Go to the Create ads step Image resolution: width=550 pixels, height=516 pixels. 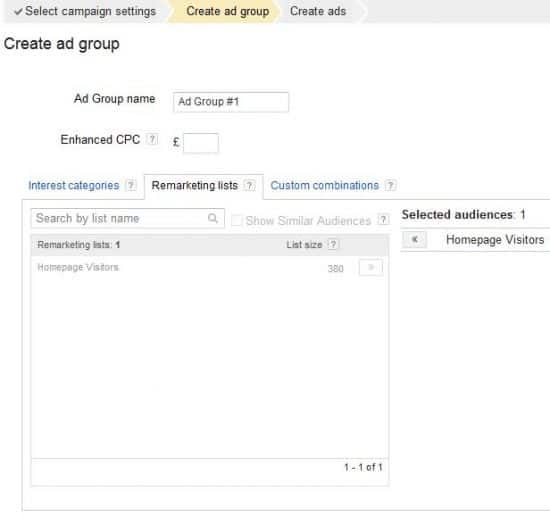318,11
